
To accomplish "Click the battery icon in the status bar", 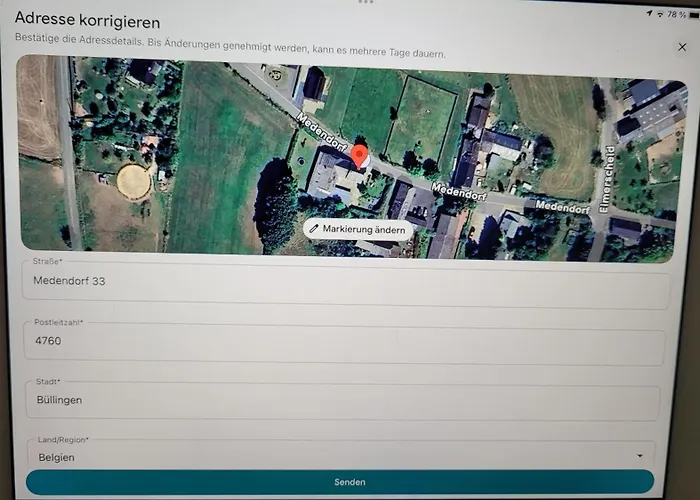I will pos(694,15).
